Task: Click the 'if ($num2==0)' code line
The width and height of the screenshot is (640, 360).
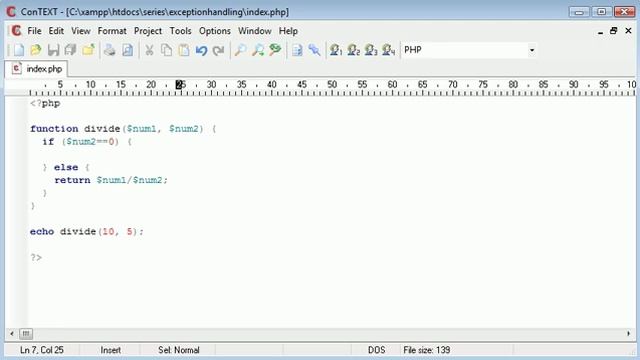Action: coord(87,142)
